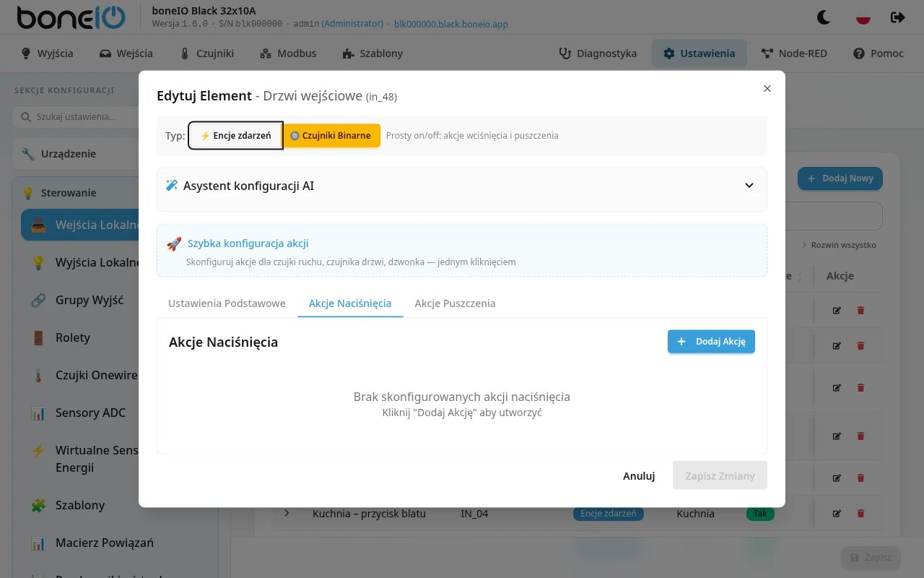Select the Czujniki Binarne type option
Image resolution: width=924 pixels, height=578 pixels.
click(x=331, y=135)
